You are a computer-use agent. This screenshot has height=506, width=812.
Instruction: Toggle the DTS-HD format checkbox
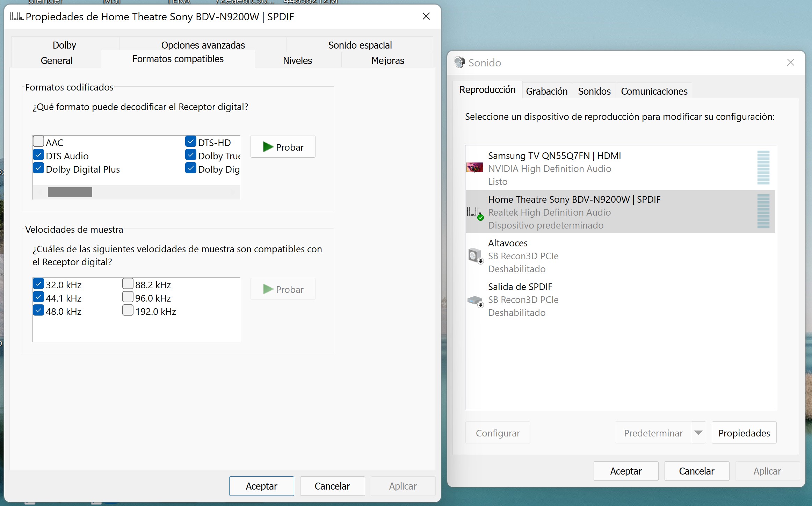(x=191, y=142)
